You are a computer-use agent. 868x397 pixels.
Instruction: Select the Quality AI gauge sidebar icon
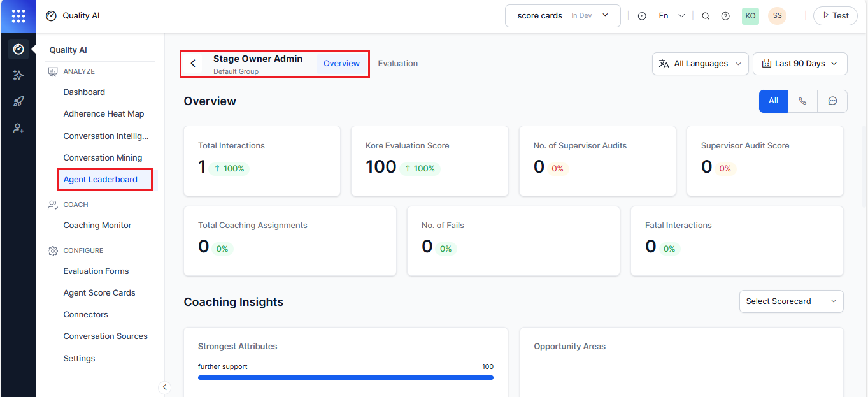pyautogui.click(x=18, y=49)
